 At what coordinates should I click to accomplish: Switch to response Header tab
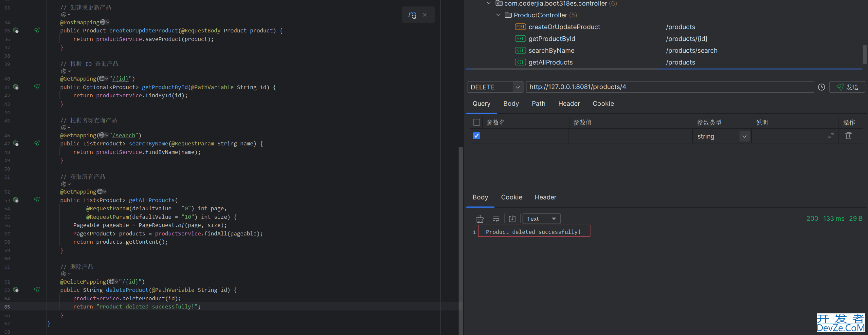pos(545,197)
